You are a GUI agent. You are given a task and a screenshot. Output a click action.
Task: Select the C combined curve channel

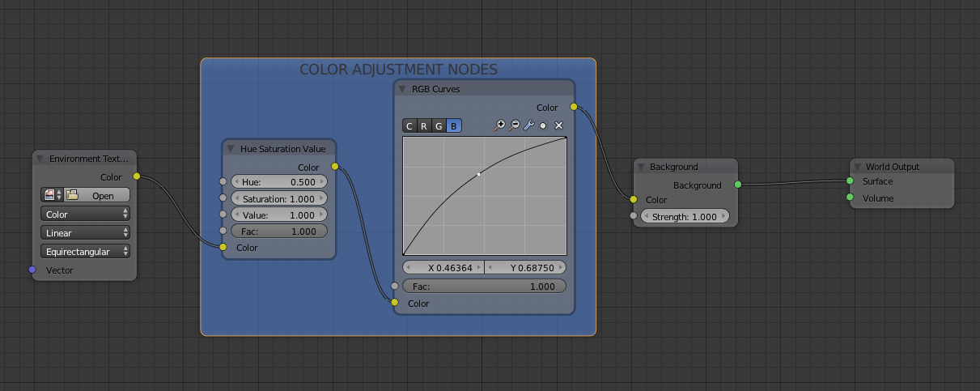(409, 125)
